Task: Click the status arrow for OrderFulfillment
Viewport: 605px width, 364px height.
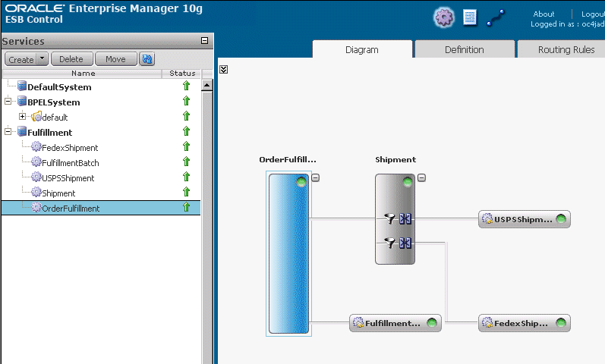Action: [x=187, y=207]
